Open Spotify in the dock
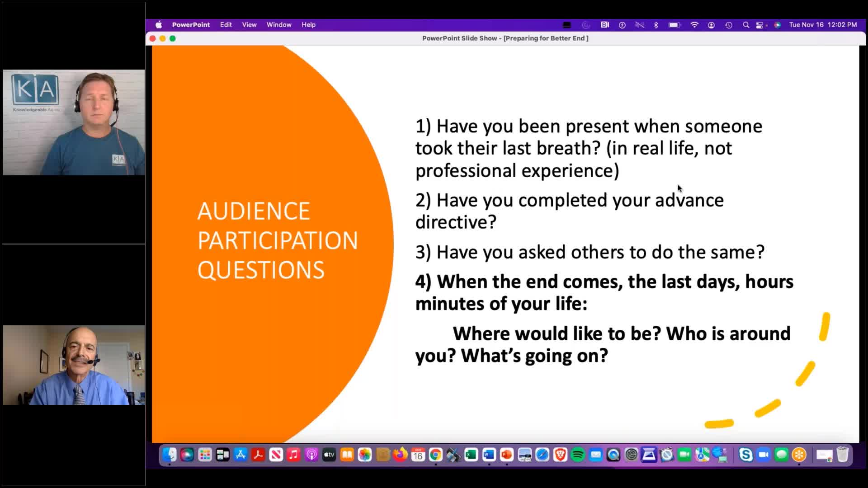The width and height of the screenshot is (868, 488). [578, 455]
